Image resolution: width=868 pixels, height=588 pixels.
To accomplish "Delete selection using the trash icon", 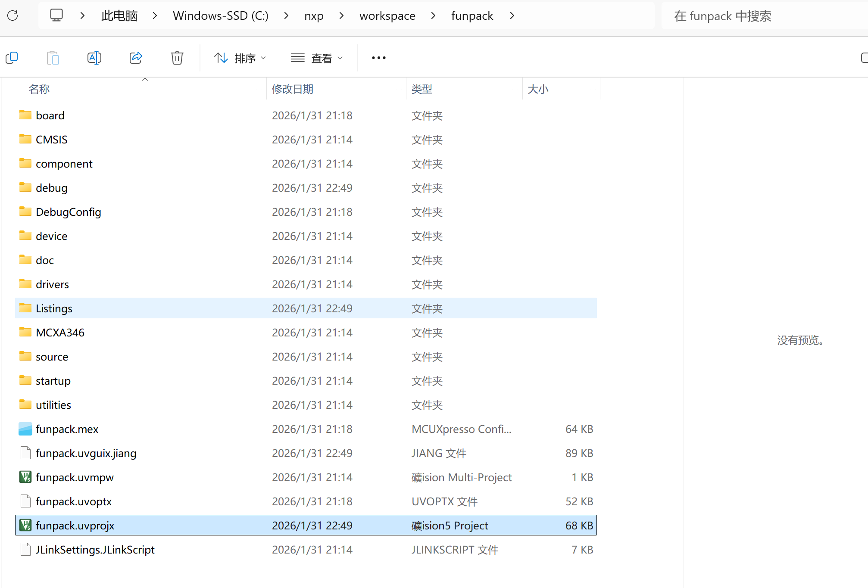I will point(177,57).
